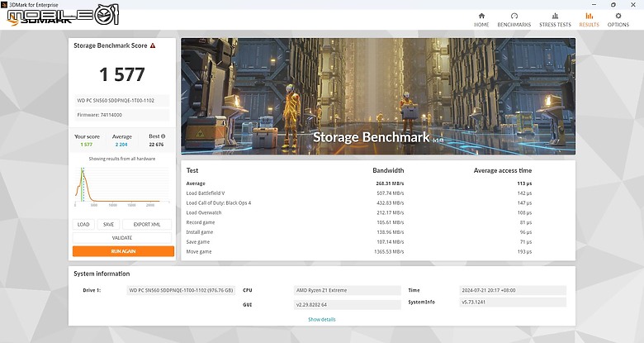Click Your score value 1 577
The image size is (644, 343).
click(87, 145)
